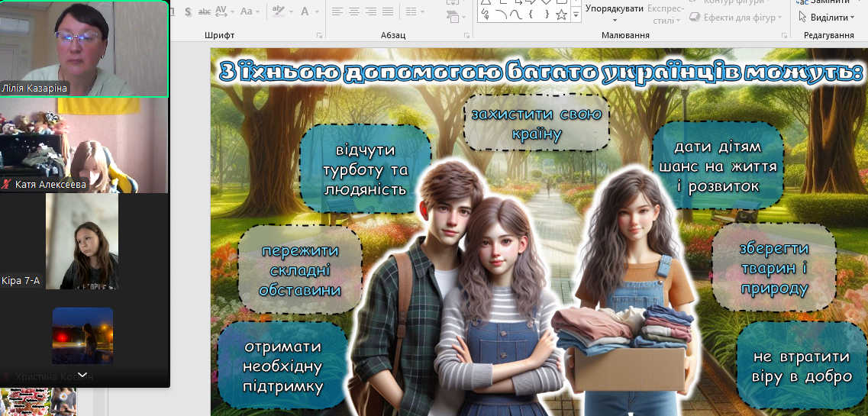Open the Шрифт dialog launcher
868x416 pixels.
point(319,36)
